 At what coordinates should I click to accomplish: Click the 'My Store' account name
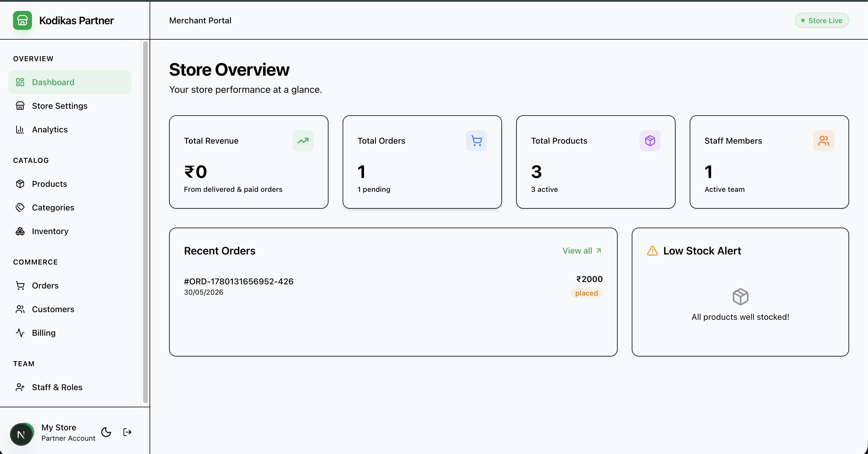(59, 427)
